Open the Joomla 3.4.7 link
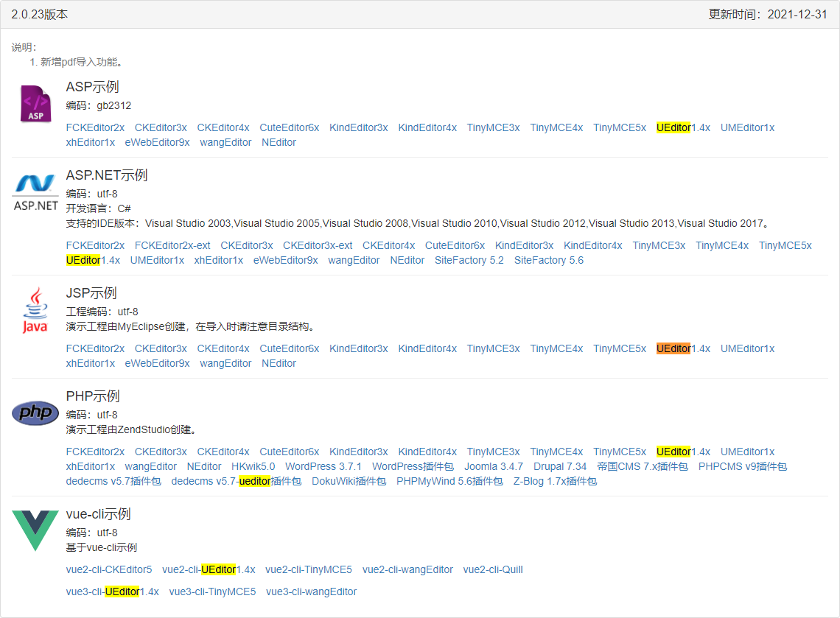Viewport: 840px width, 618px height. point(493,466)
